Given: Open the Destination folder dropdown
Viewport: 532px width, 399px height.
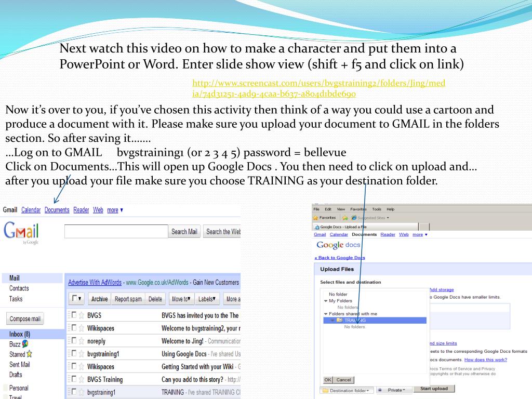Looking at the screenshot, I should [x=347, y=391].
